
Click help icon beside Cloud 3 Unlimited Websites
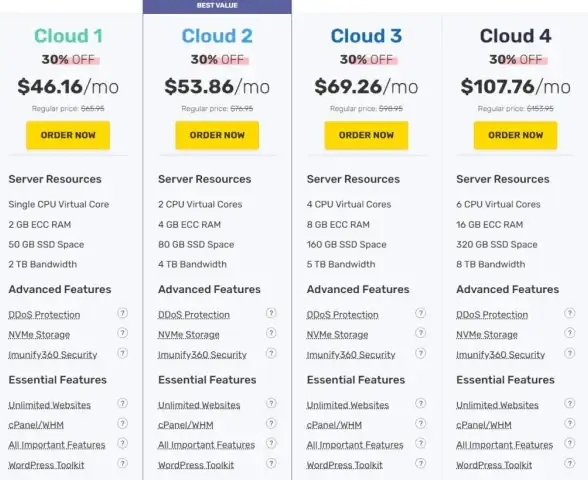[420, 403]
